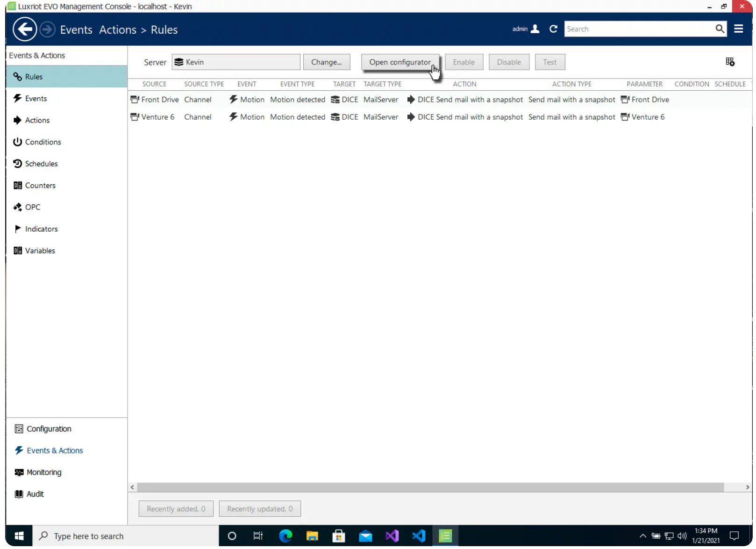Click the Indicators flag icon
Image resolution: width=756 pixels, height=549 pixels.
[x=18, y=229]
